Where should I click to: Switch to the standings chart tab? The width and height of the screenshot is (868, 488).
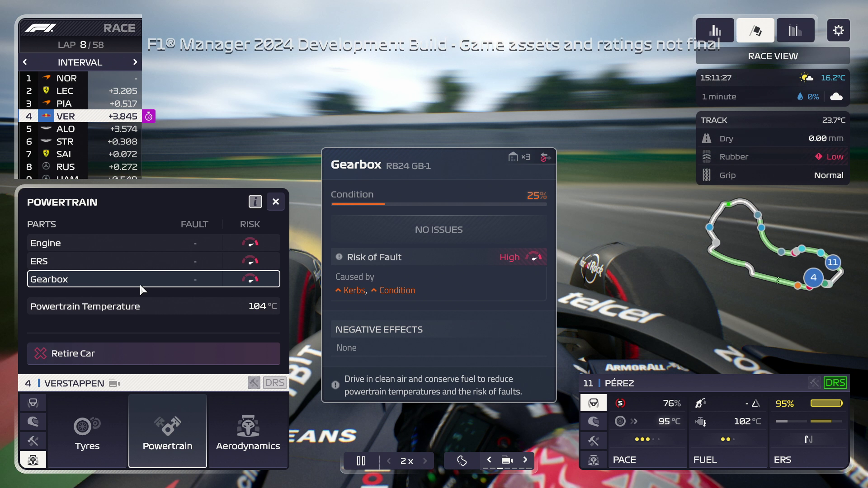715,30
